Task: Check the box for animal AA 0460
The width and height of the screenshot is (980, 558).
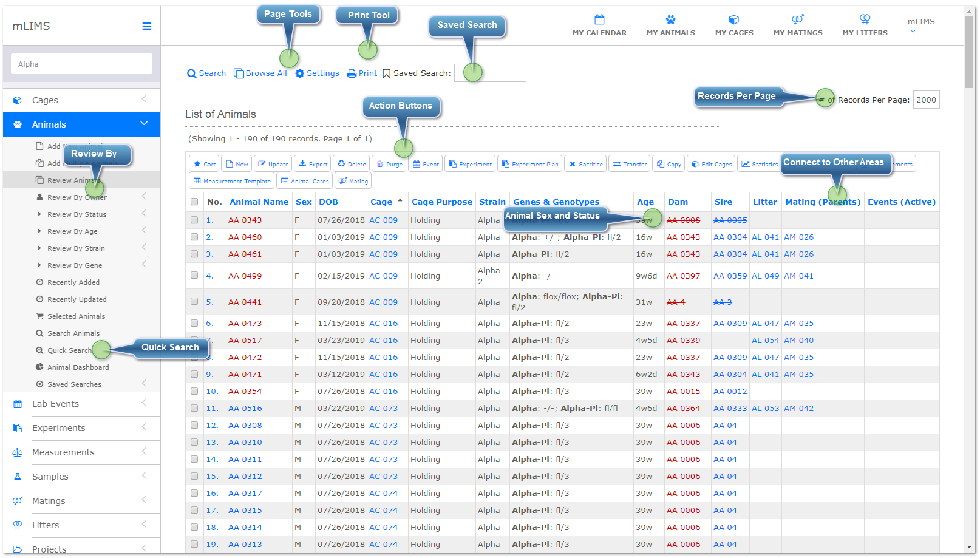Action: pos(194,237)
